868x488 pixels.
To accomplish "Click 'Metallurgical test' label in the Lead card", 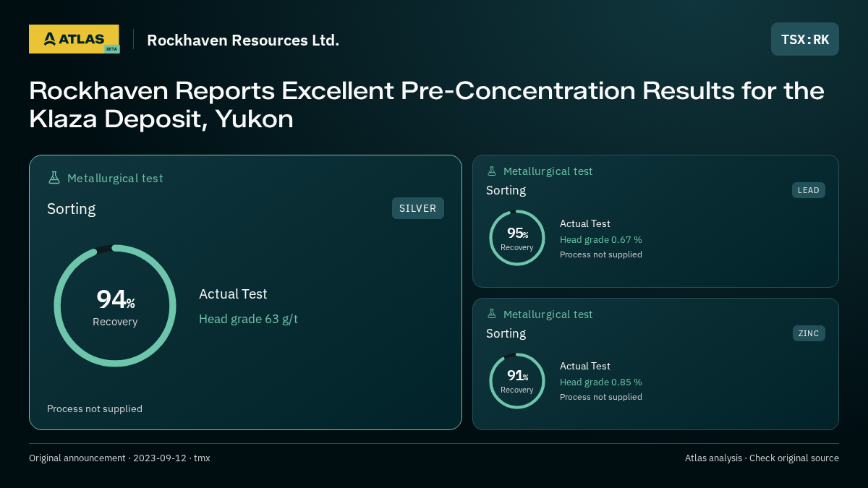I will click(548, 171).
